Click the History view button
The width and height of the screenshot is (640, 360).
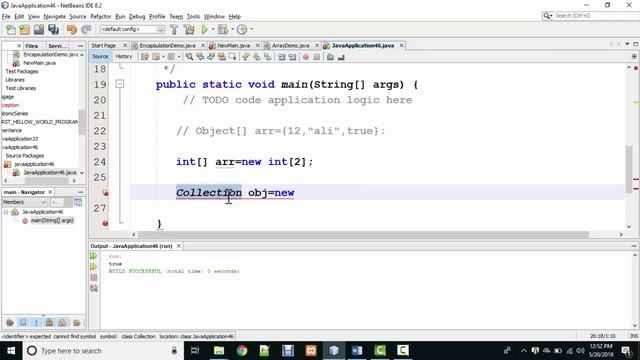click(x=124, y=56)
